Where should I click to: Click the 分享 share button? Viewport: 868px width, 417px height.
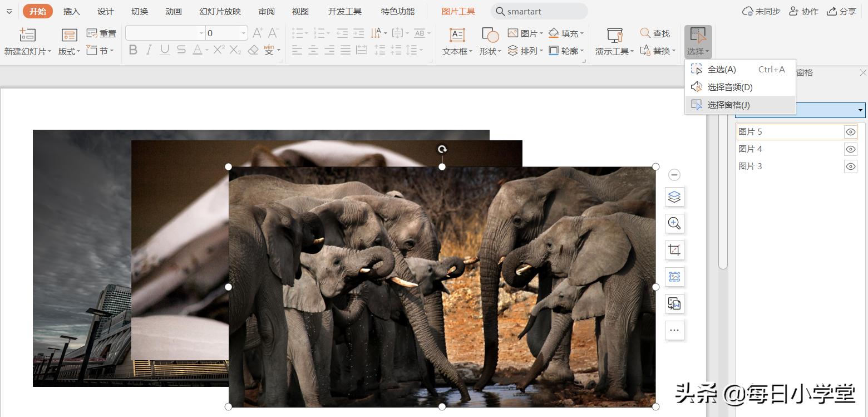coord(841,11)
